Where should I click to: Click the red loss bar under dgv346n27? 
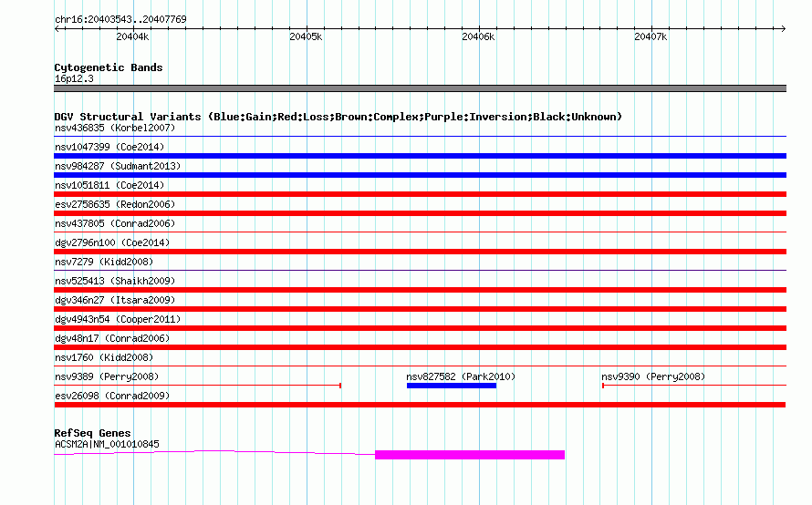pyautogui.click(x=420, y=309)
